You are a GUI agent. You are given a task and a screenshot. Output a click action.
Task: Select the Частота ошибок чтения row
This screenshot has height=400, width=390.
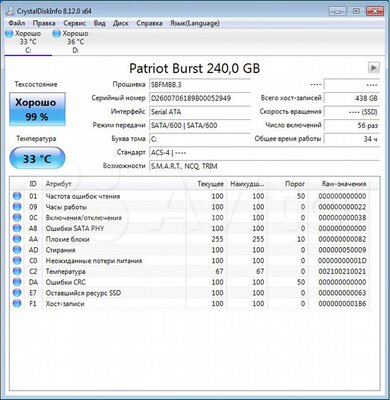(190, 196)
